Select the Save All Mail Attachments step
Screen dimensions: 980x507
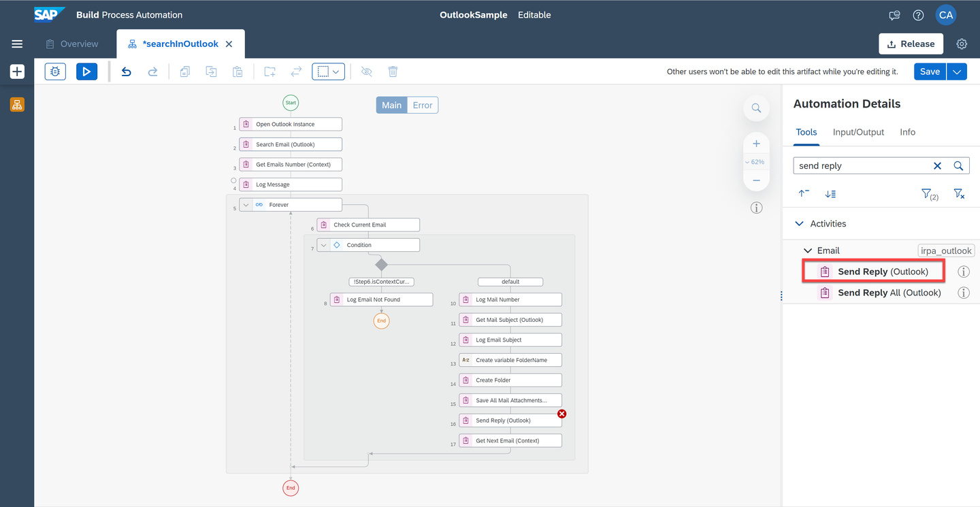click(510, 401)
